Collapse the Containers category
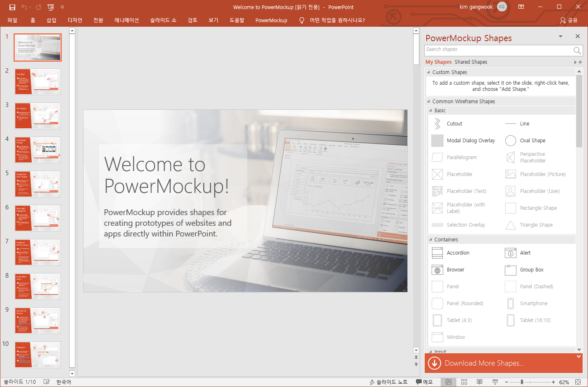Viewport: 588px width, 387px height. point(430,240)
